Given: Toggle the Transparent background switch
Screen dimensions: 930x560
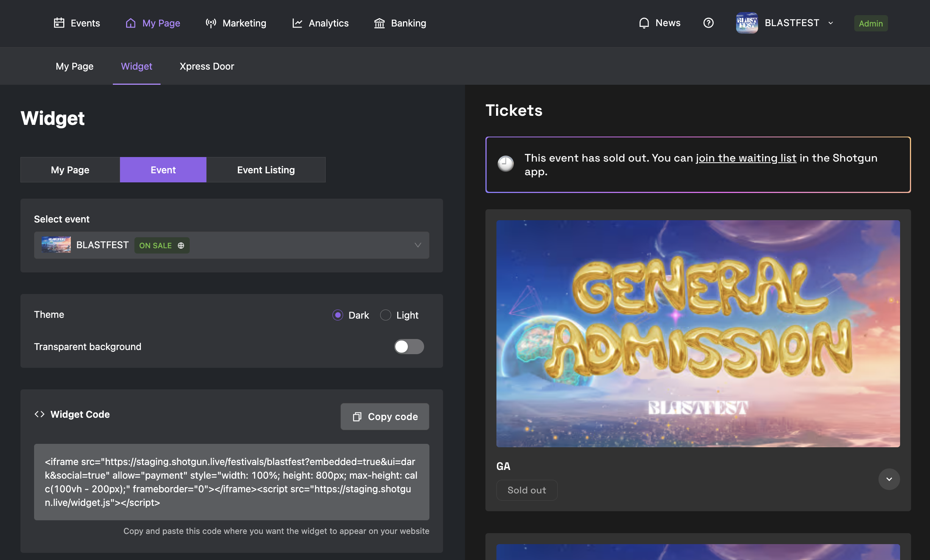Looking at the screenshot, I should (x=409, y=347).
